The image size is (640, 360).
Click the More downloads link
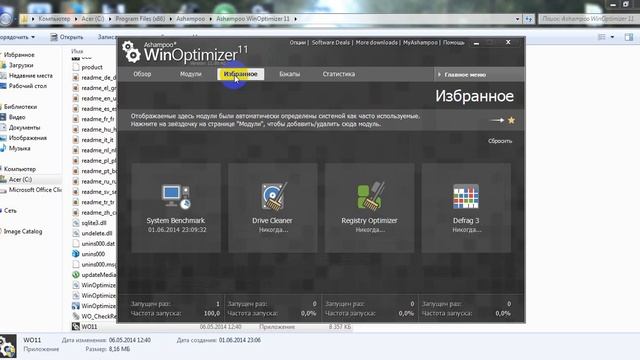click(376, 42)
